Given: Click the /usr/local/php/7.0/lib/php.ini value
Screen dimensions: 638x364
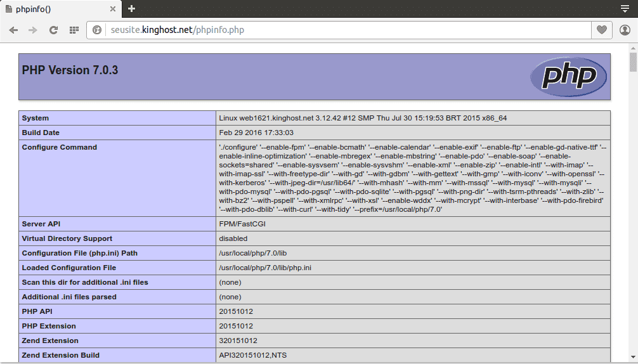Looking at the screenshot, I should (265, 268).
